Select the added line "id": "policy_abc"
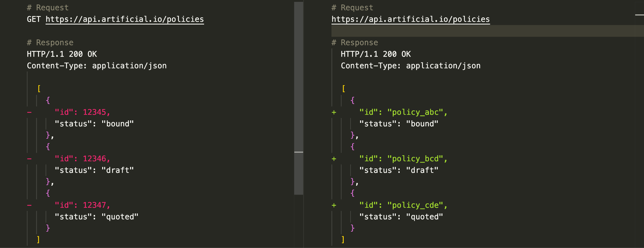644x248 pixels. click(403, 112)
